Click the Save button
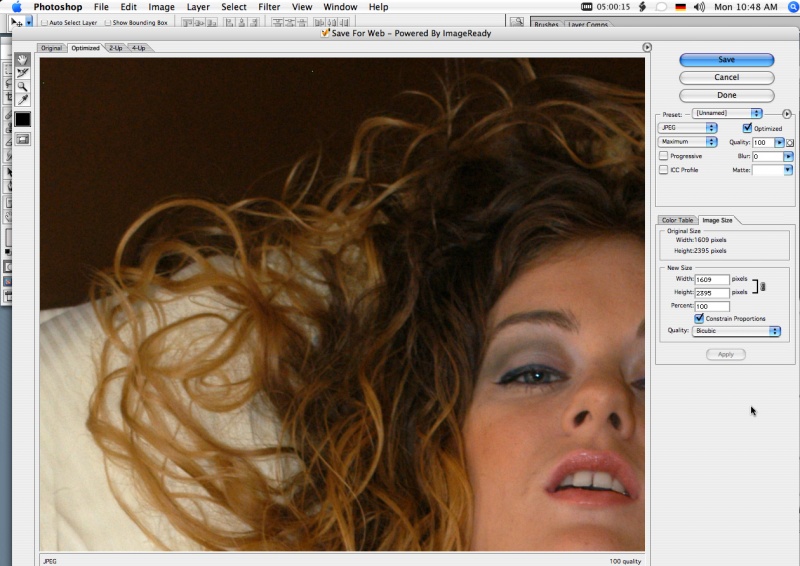The image size is (800, 566). coord(726,60)
